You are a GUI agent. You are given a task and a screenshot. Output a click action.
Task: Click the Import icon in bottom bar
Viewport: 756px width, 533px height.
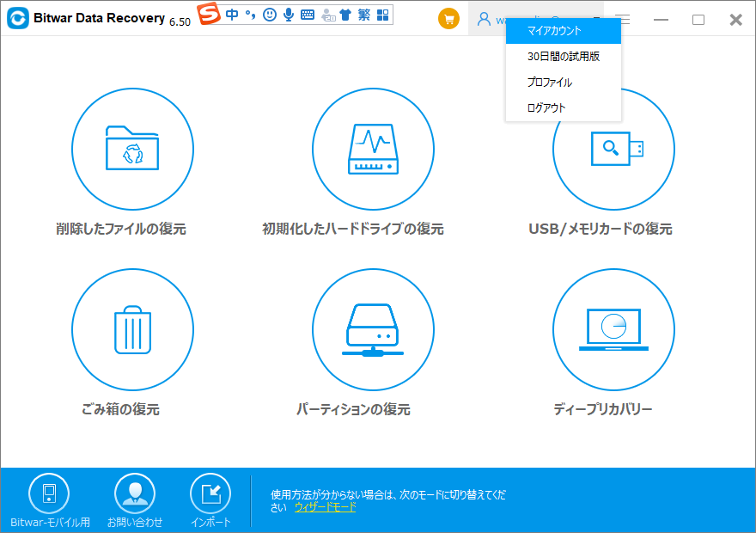(x=210, y=493)
